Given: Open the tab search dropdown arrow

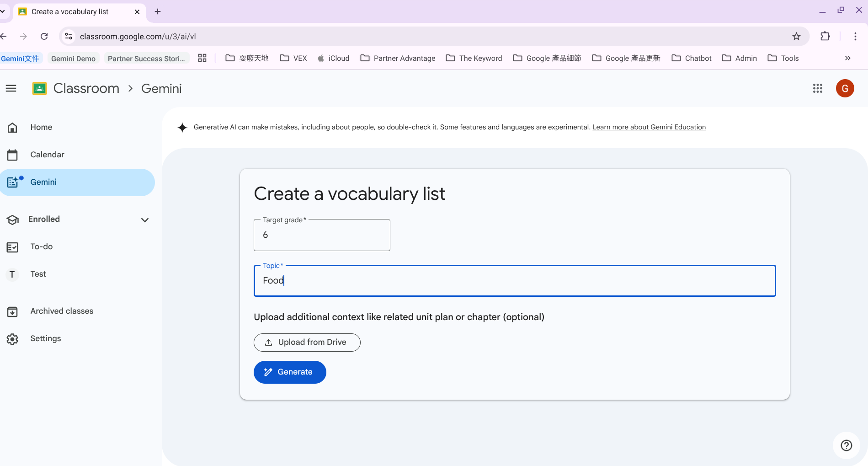Looking at the screenshot, I should (x=3, y=11).
